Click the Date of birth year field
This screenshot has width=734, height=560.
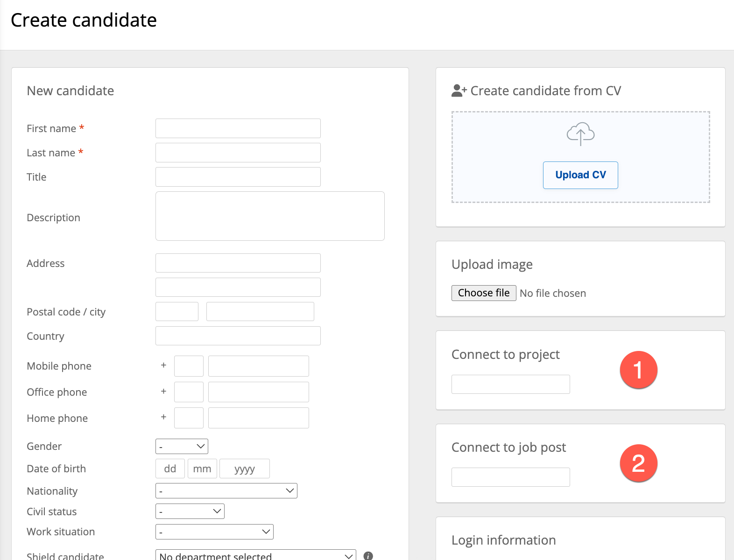click(x=244, y=469)
